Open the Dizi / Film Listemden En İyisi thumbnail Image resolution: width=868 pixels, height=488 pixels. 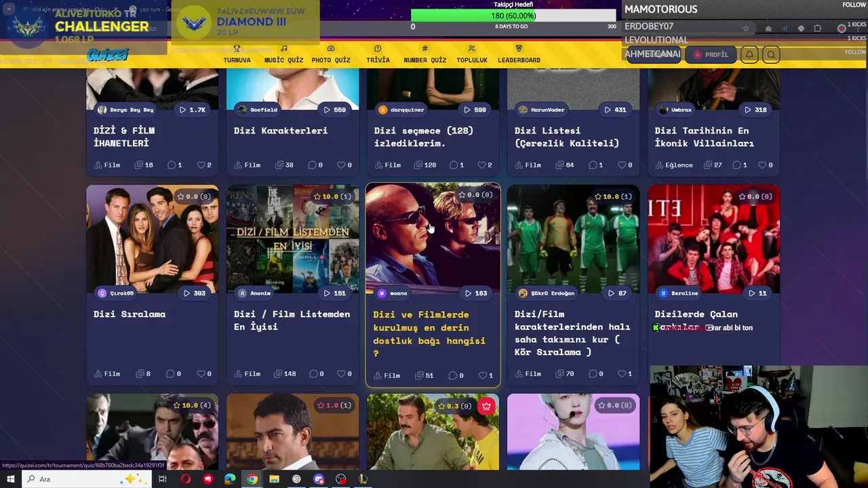click(x=293, y=239)
